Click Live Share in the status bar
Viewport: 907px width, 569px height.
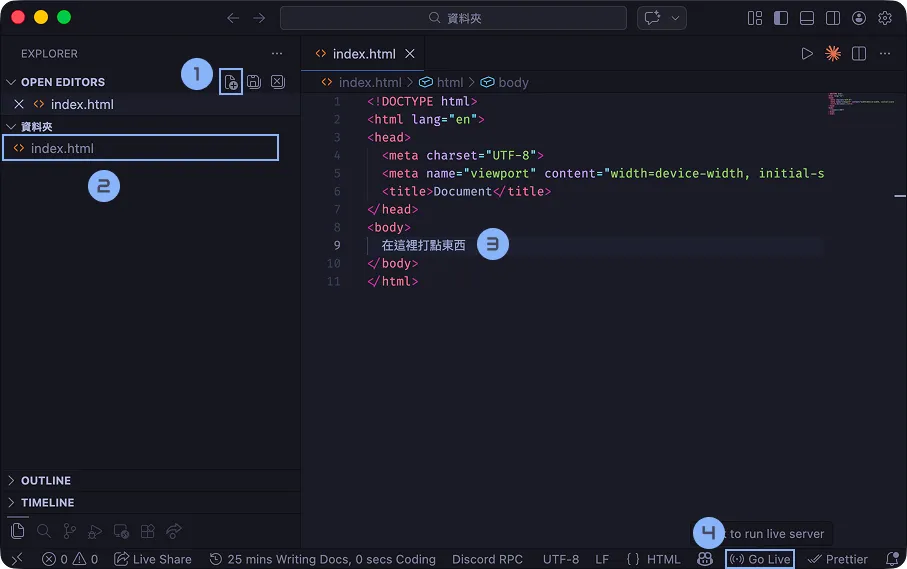(x=153, y=559)
